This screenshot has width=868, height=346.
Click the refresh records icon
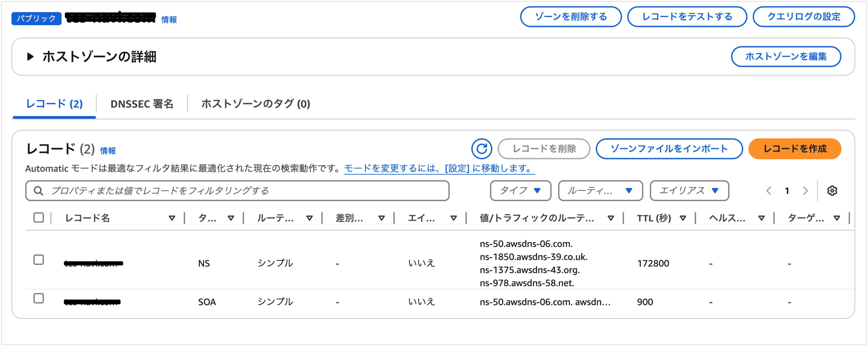(x=481, y=148)
